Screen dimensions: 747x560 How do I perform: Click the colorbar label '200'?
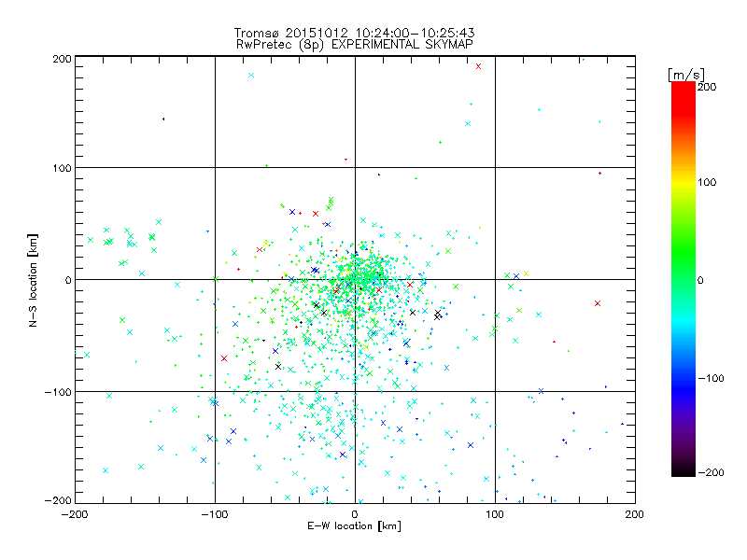pos(707,87)
